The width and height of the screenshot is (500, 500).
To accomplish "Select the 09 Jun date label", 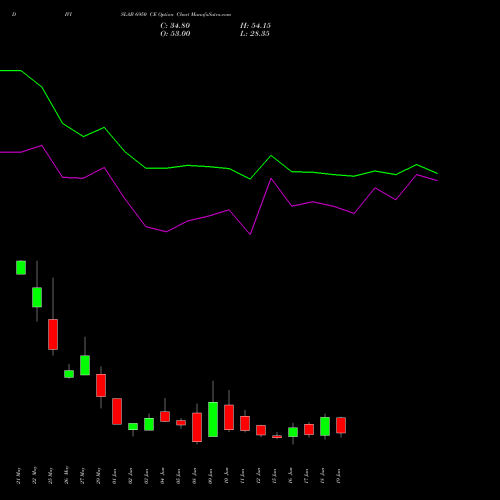I will coord(211,476).
